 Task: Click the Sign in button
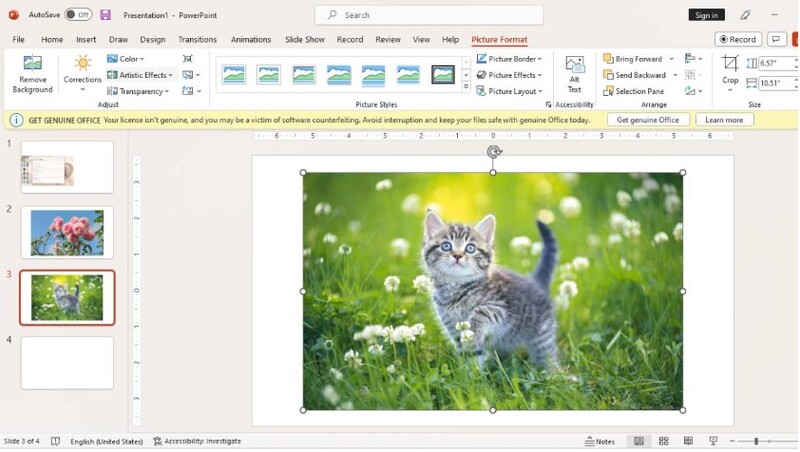click(x=706, y=15)
